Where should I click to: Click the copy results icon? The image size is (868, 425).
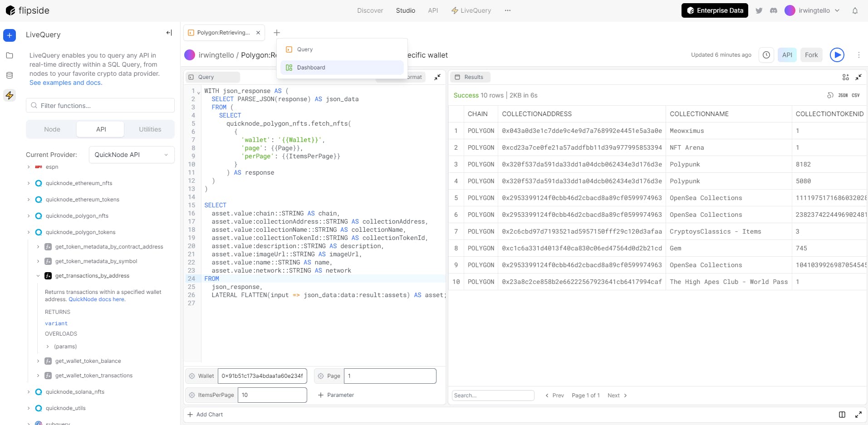(x=830, y=95)
